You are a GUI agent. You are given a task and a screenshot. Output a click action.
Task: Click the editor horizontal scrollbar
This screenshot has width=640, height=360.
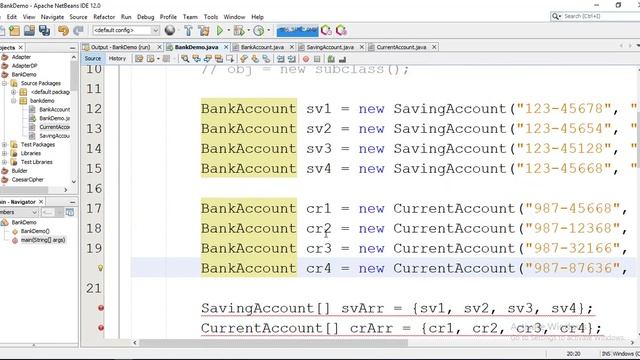click(x=273, y=343)
